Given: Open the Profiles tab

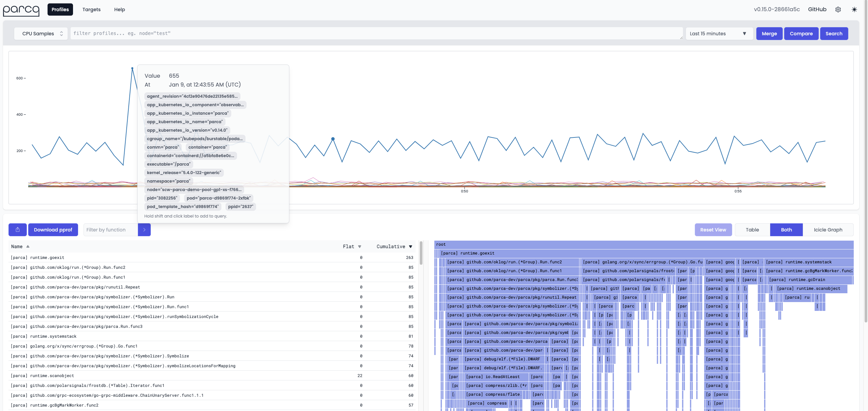Looking at the screenshot, I should tap(60, 10).
